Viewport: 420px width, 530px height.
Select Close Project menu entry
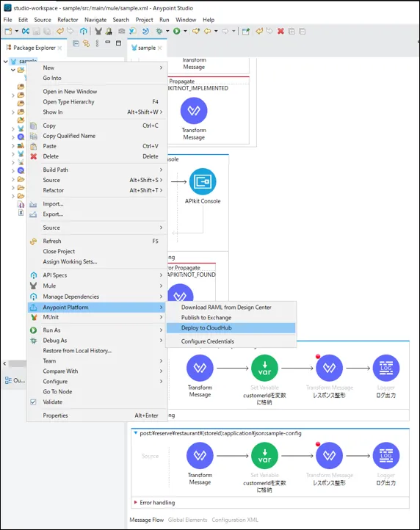coord(98,251)
